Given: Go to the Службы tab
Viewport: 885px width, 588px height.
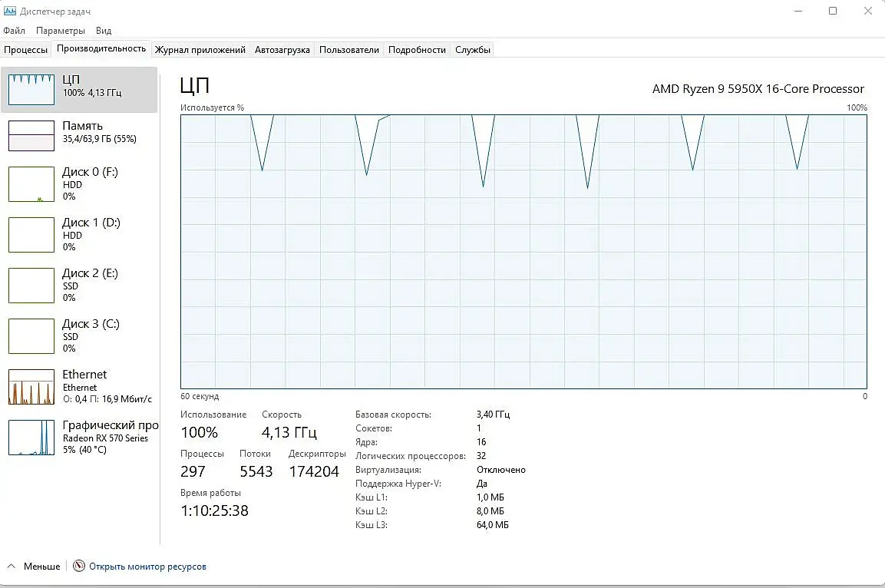Looking at the screenshot, I should click(x=472, y=50).
